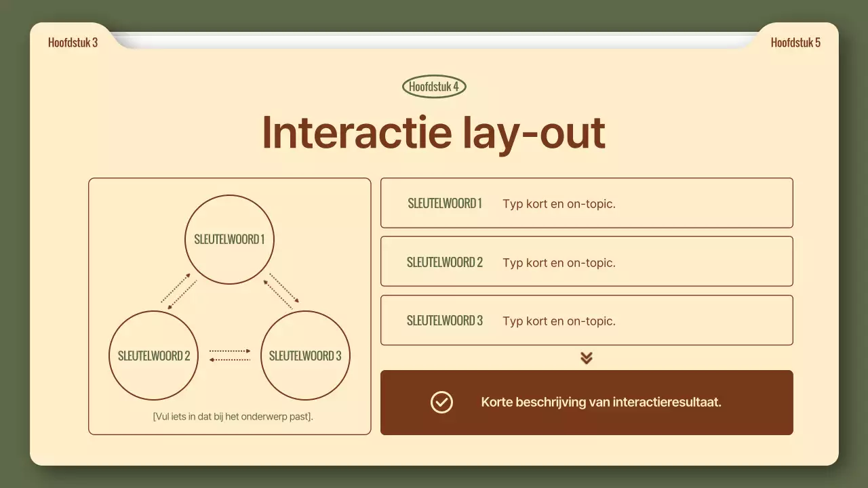Click 'Korte beschrijving van interactieresultaat' text
The height and width of the screenshot is (488, 868).
(x=601, y=402)
